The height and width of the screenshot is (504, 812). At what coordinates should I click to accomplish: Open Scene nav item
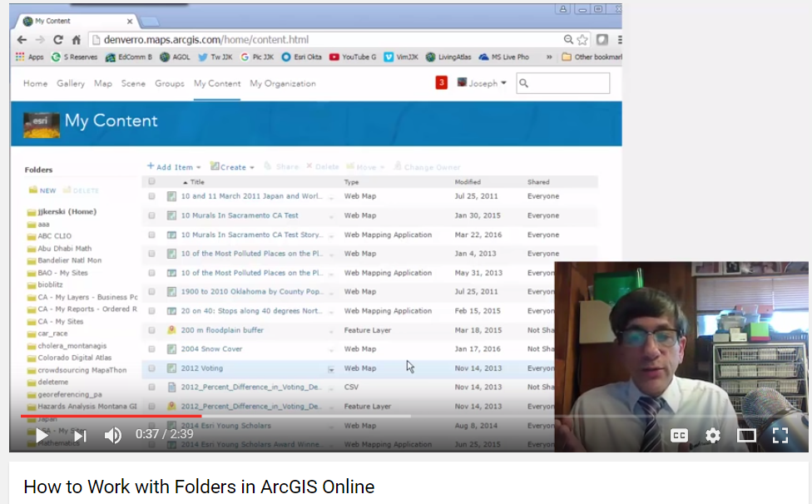[133, 83]
